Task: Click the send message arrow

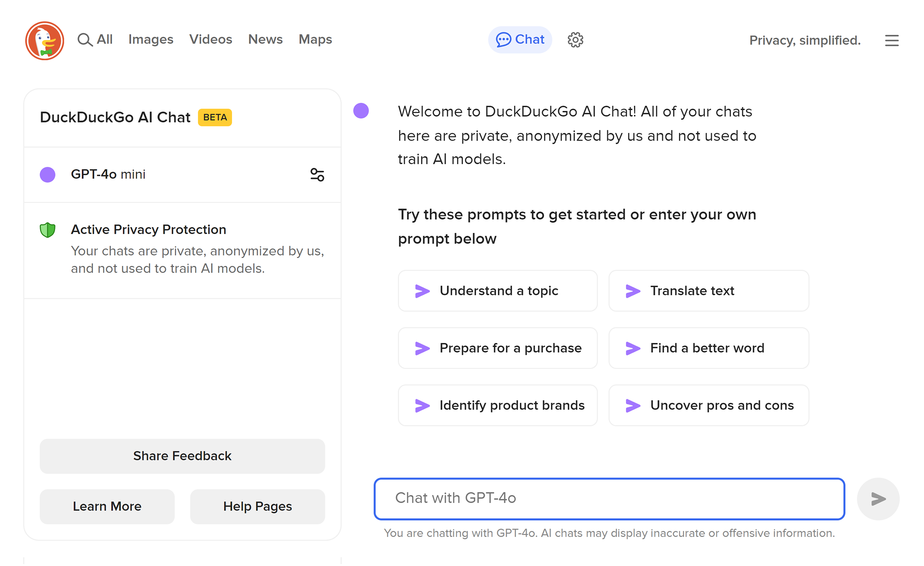Action: point(877,499)
